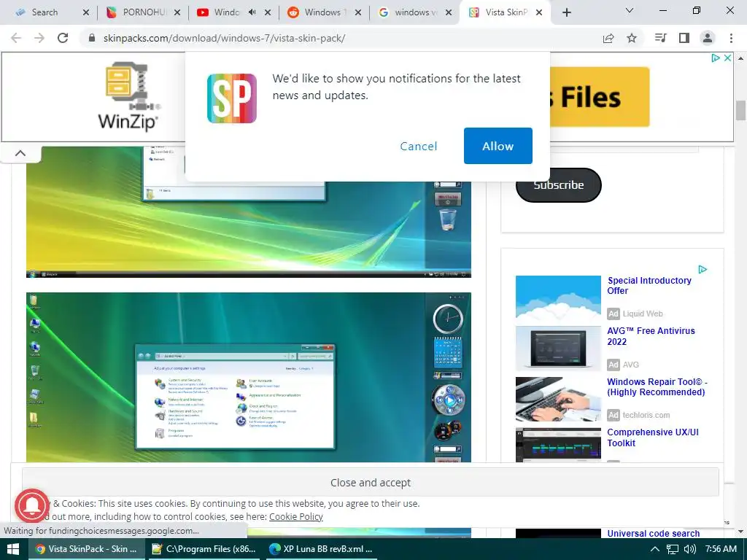Open XP Luna BB revB.xml Edge taskbar item
747x560 pixels.
click(321, 549)
